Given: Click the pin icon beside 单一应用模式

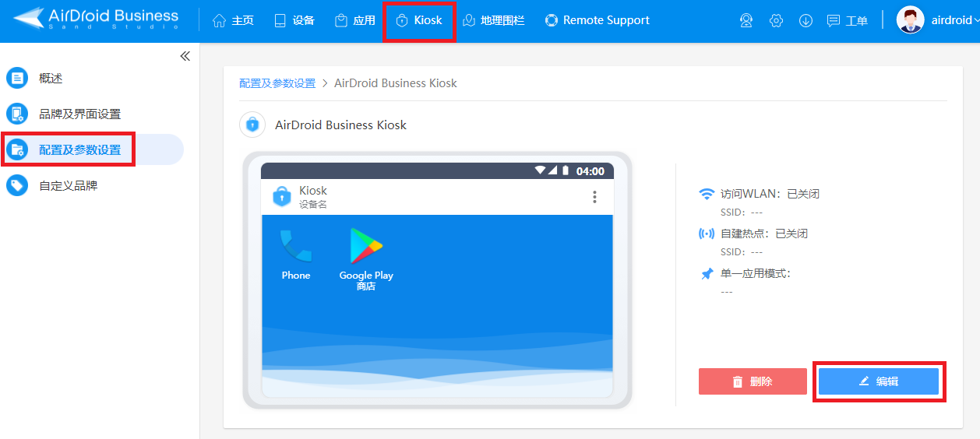Looking at the screenshot, I should 707,274.
